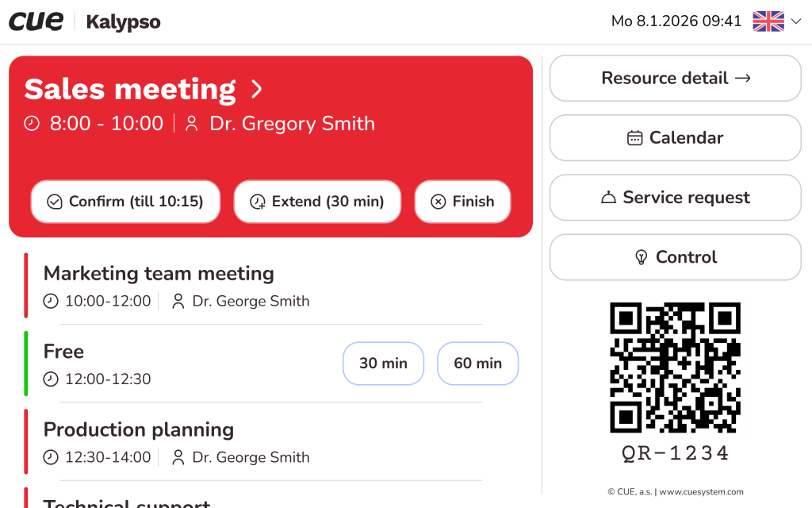Book the free slot for 60 min
The image size is (812, 508).
(x=477, y=364)
